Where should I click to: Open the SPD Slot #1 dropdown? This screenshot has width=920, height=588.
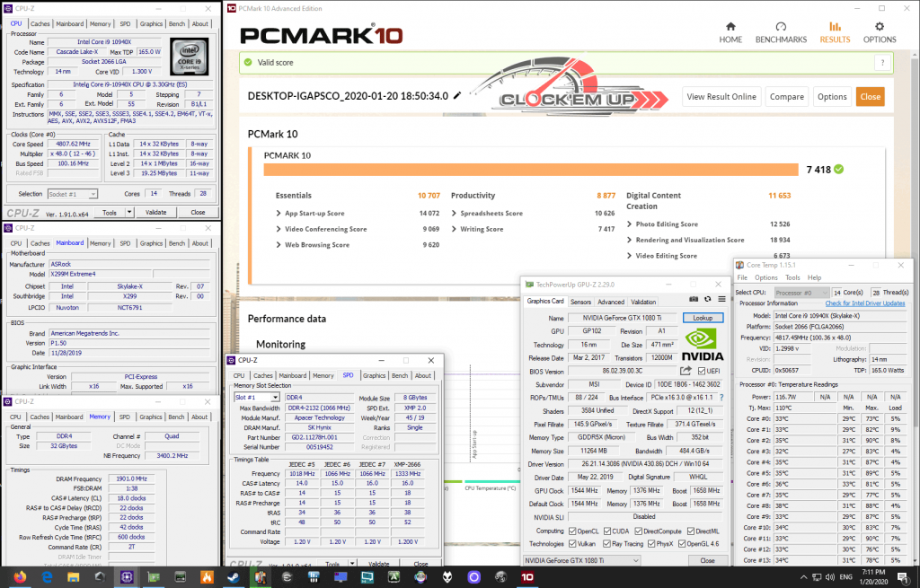256,398
